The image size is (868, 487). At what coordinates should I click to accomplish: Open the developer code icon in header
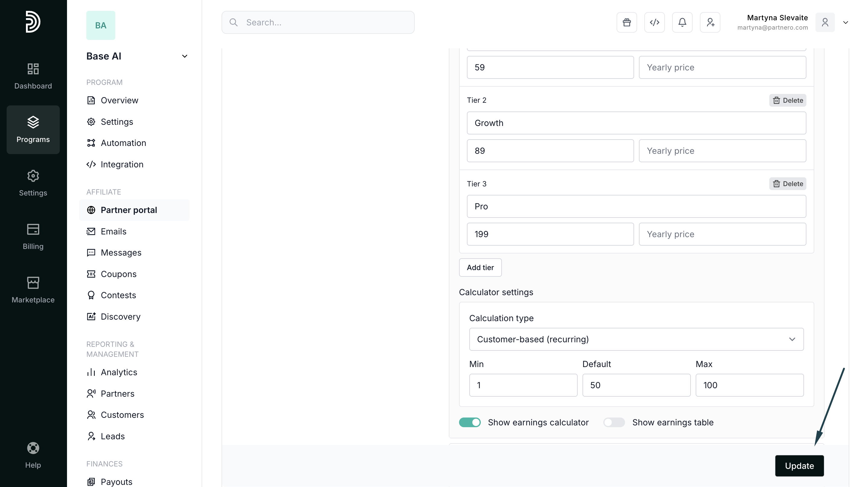point(654,22)
